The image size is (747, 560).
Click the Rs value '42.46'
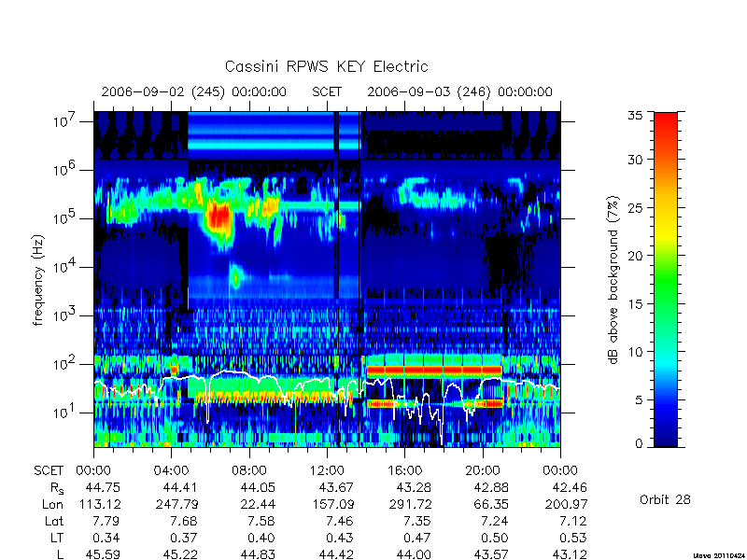[x=570, y=487]
